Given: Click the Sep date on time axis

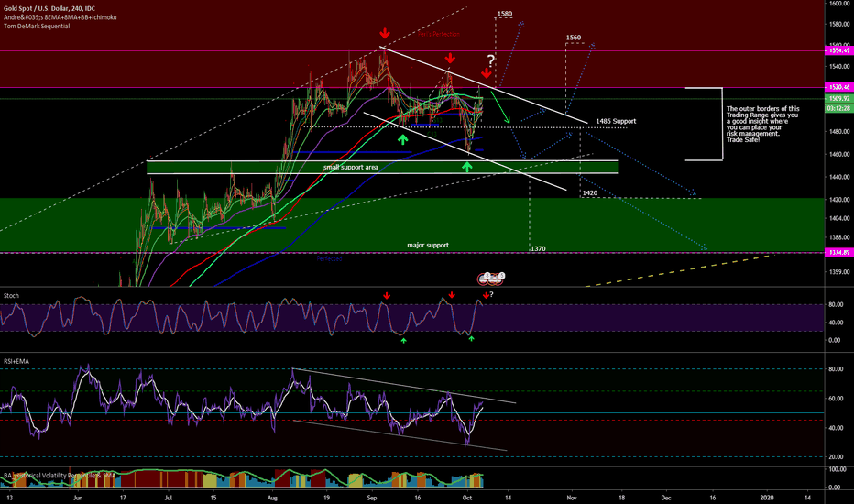Looking at the screenshot, I should 372,498.
